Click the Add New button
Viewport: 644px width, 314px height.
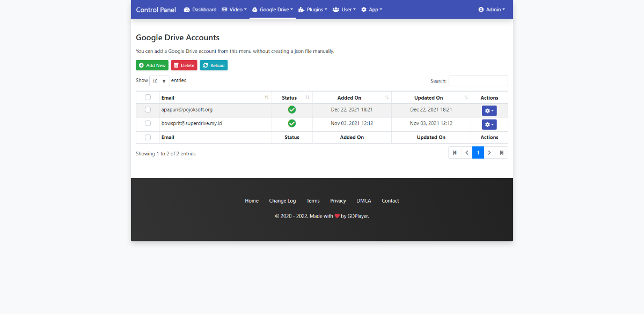pos(152,65)
